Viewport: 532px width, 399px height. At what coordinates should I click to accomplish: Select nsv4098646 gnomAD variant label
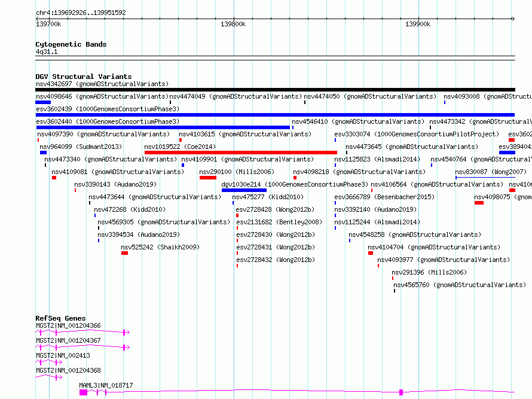click(102, 96)
